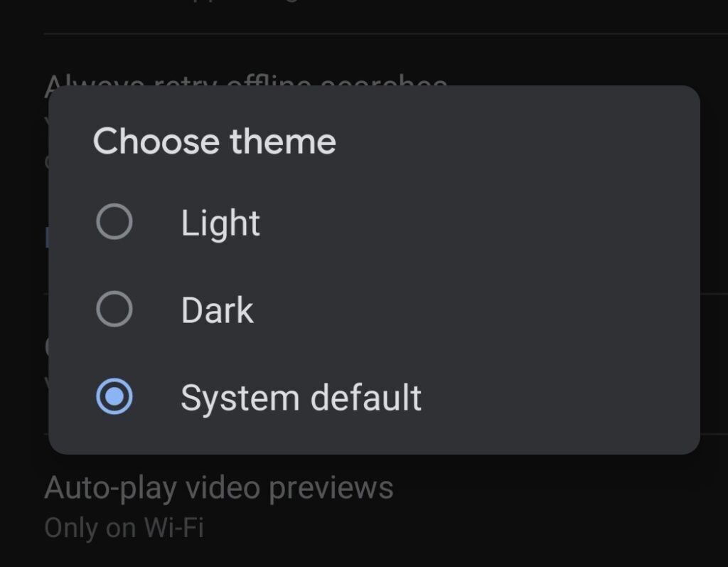728x567 pixels.
Task: Tap the obscured "Always retry offline searches" setting
Action: 245,80
